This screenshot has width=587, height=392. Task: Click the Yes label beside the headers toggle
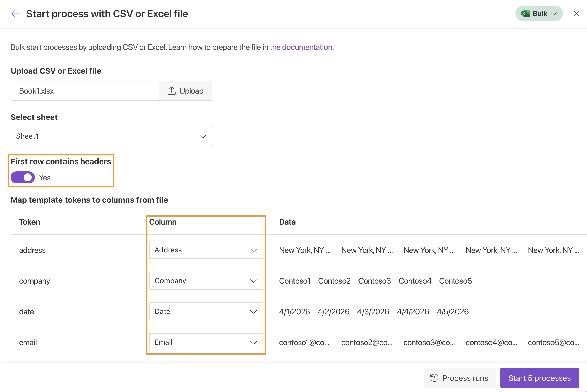click(x=45, y=178)
